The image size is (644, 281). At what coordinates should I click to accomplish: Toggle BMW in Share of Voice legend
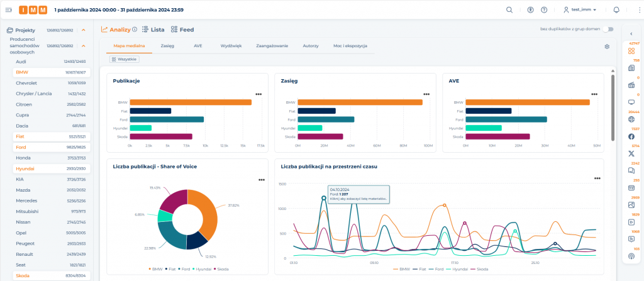tap(155, 269)
